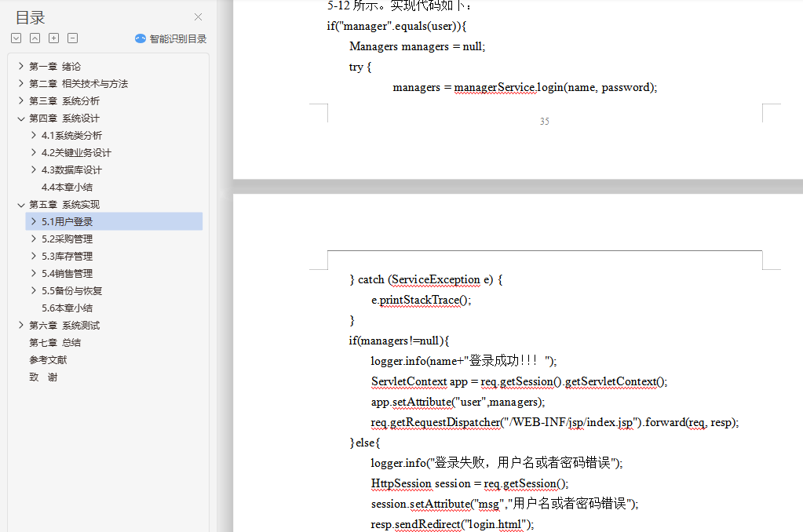The height and width of the screenshot is (532, 803).
Task: Click the }else{ line
Action: pyautogui.click(x=365, y=443)
